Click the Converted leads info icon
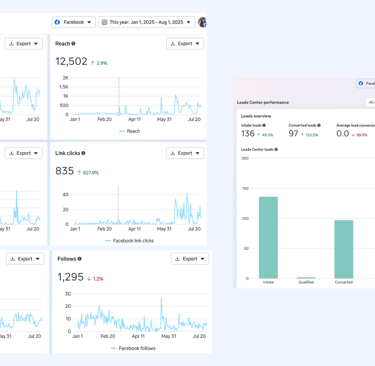The width and height of the screenshot is (375, 366). (x=319, y=125)
